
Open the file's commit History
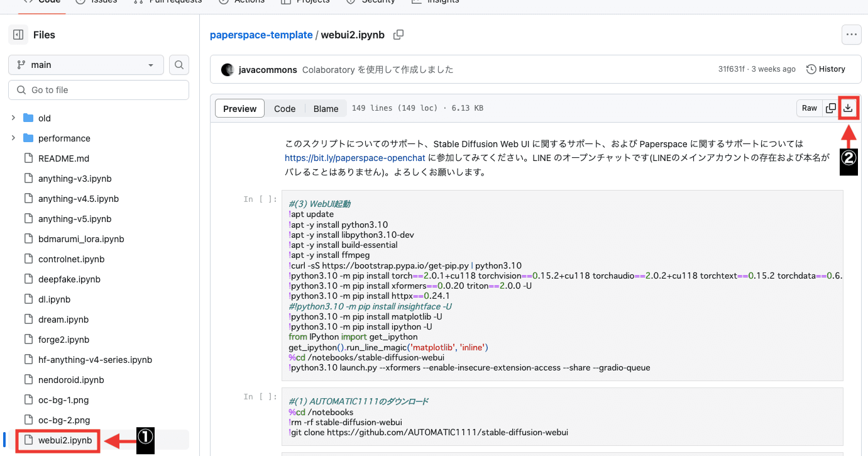pyautogui.click(x=825, y=69)
